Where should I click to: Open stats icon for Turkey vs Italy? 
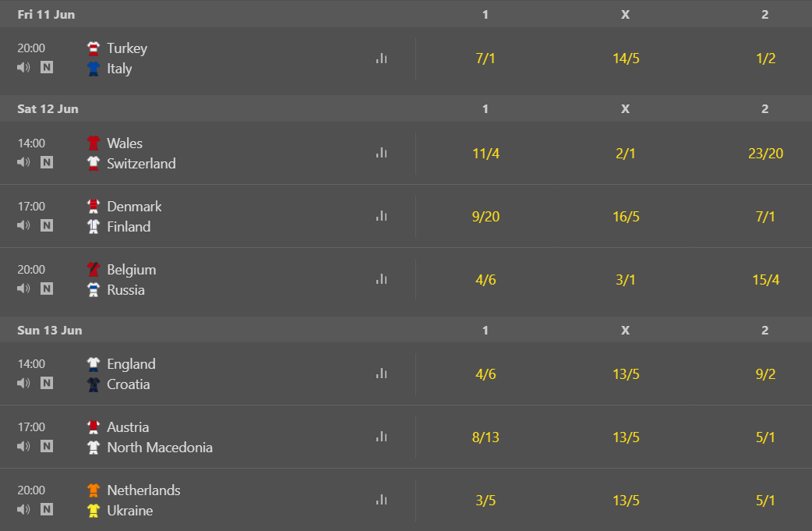[381, 58]
